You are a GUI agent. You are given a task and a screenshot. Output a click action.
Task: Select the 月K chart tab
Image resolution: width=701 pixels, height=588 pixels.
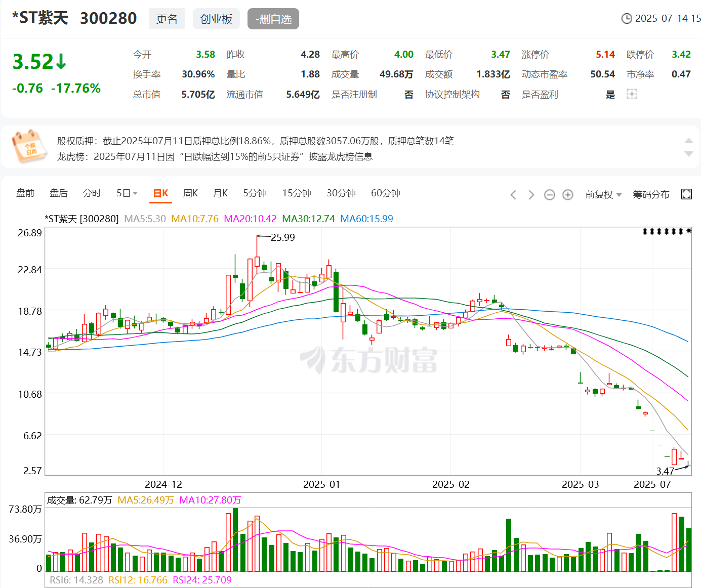221,193
